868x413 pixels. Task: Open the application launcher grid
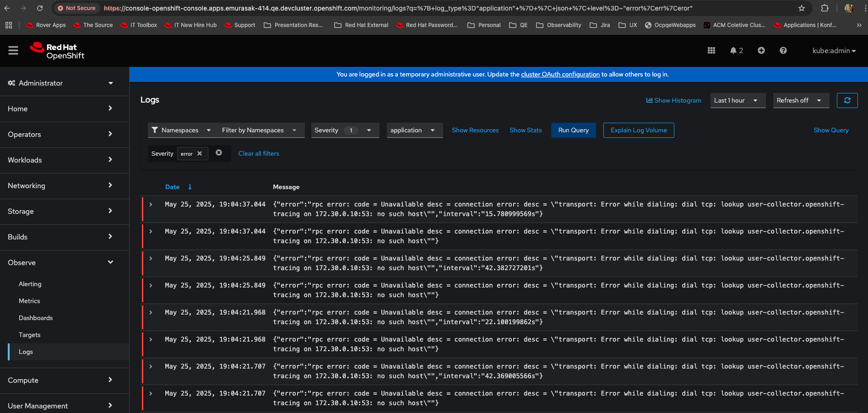(x=711, y=50)
